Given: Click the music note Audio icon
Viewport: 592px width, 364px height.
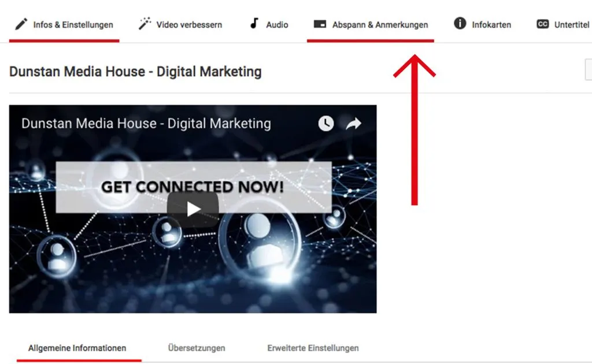Looking at the screenshot, I should [254, 23].
